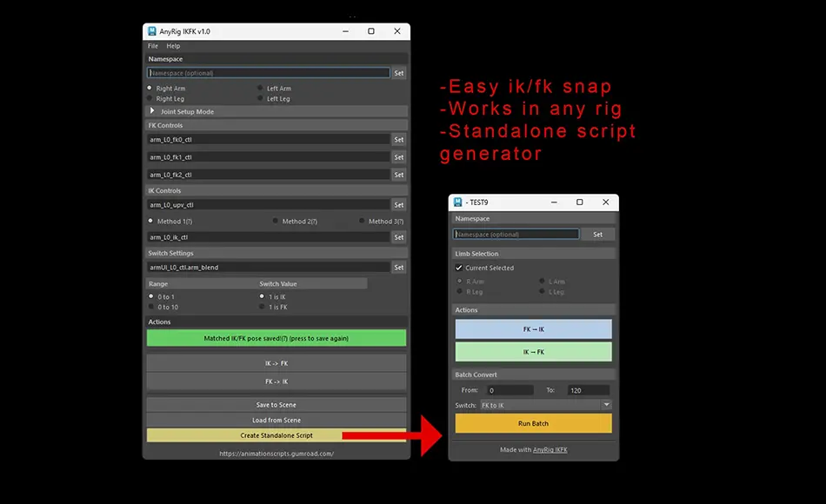Minimize the TEST9 window
This screenshot has width=826, height=504.
point(554,202)
